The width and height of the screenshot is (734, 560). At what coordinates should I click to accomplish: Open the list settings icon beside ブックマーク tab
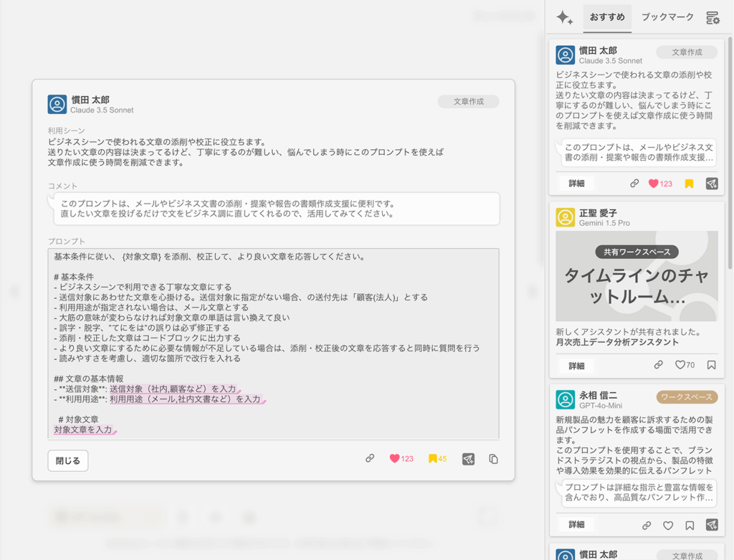[x=712, y=18]
